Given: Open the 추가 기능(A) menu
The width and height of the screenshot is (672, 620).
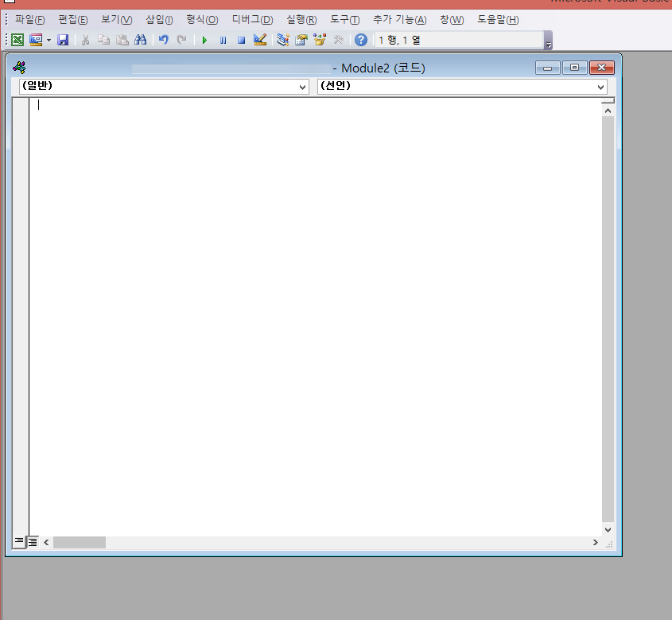Looking at the screenshot, I should [x=399, y=20].
